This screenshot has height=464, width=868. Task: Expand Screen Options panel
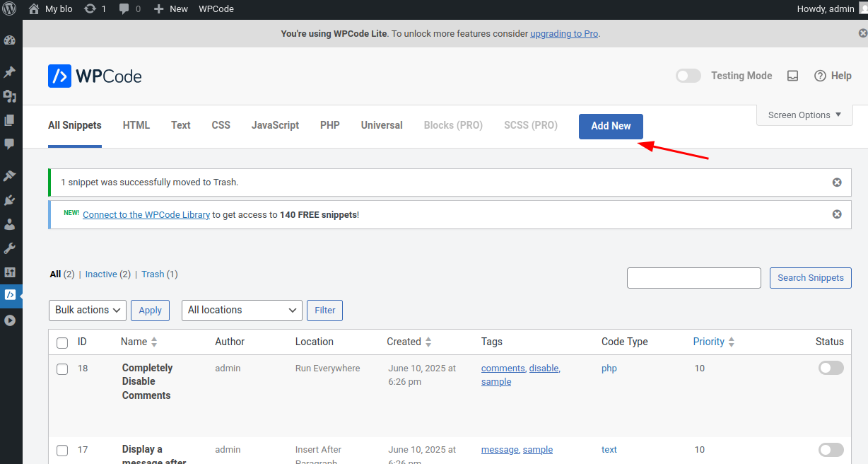[804, 115]
